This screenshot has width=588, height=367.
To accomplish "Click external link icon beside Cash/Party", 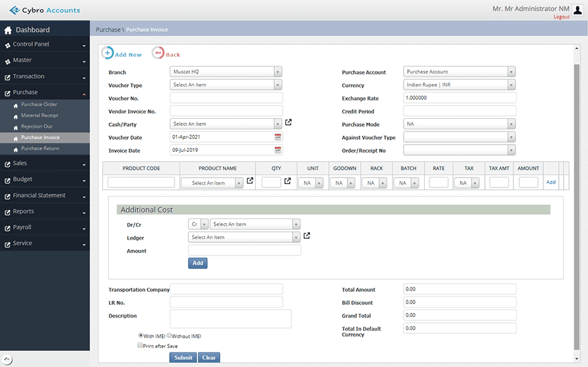I will point(288,123).
